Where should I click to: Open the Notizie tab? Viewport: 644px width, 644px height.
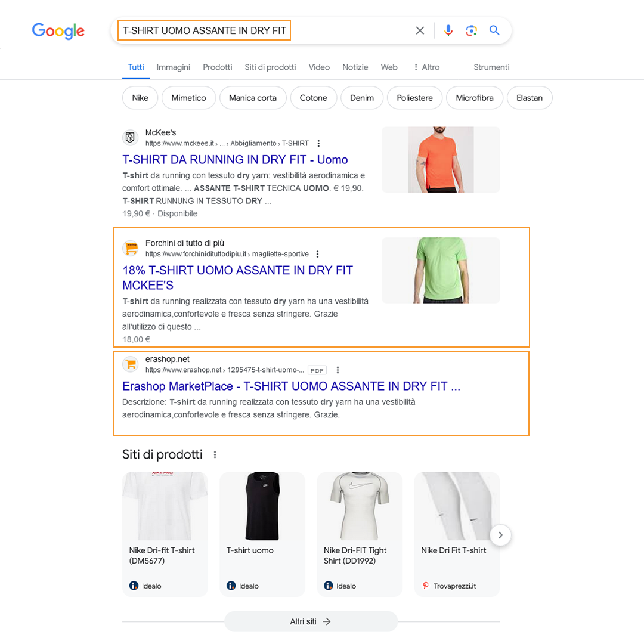click(355, 67)
